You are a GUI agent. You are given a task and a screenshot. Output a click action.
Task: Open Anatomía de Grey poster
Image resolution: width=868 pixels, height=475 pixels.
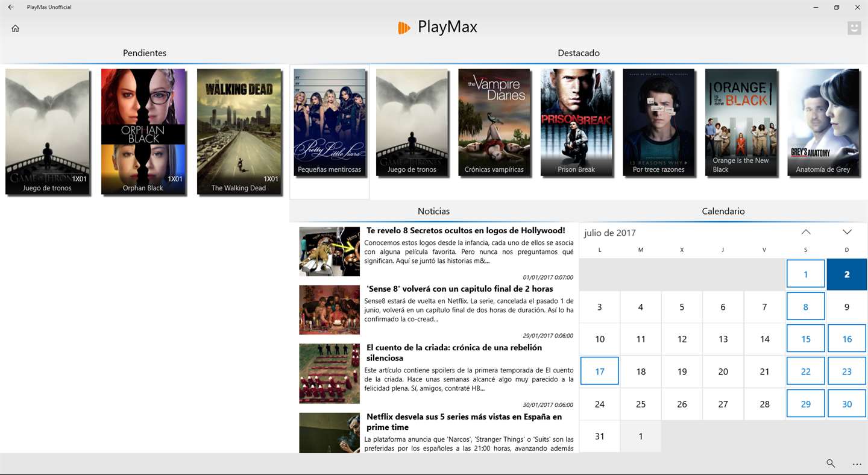(823, 122)
